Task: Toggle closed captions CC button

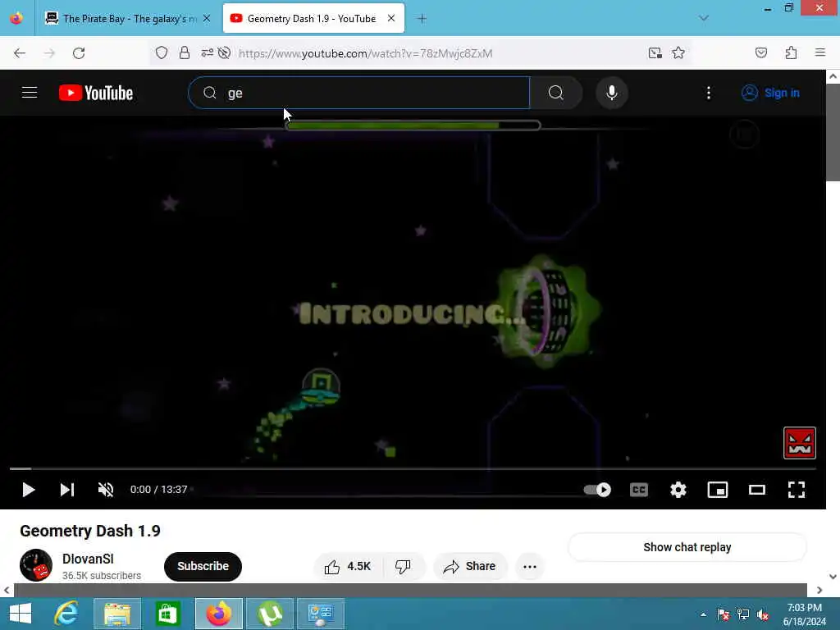Action: [638, 490]
